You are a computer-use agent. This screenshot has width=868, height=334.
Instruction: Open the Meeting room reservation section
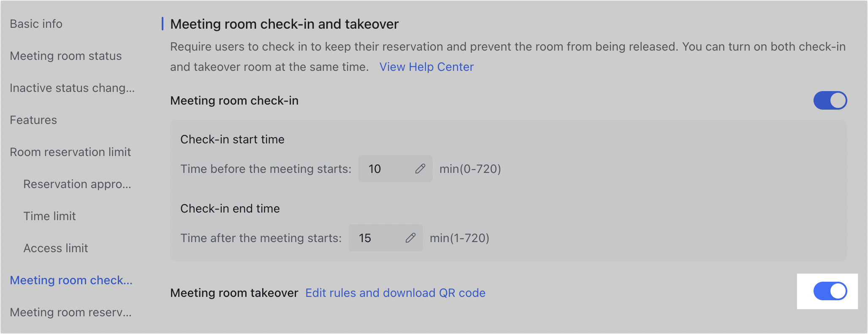click(x=71, y=312)
